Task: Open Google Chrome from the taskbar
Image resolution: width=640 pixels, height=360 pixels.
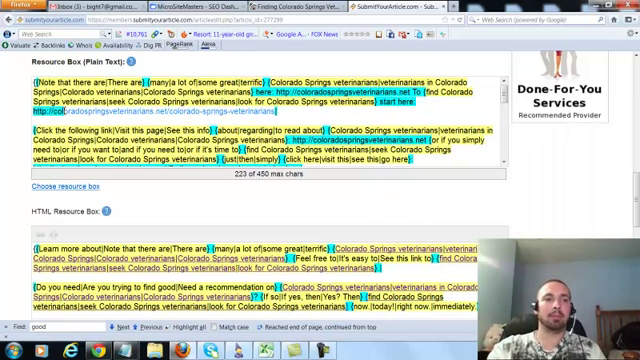Action: tap(98, 350)
